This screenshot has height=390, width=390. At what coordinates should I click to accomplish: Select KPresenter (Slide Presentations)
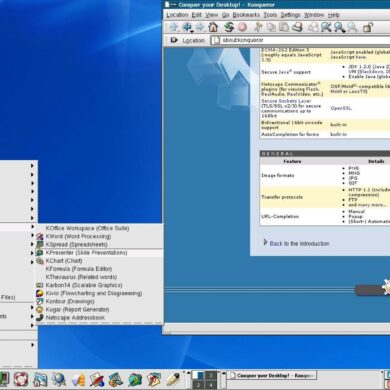coord(99,253)
